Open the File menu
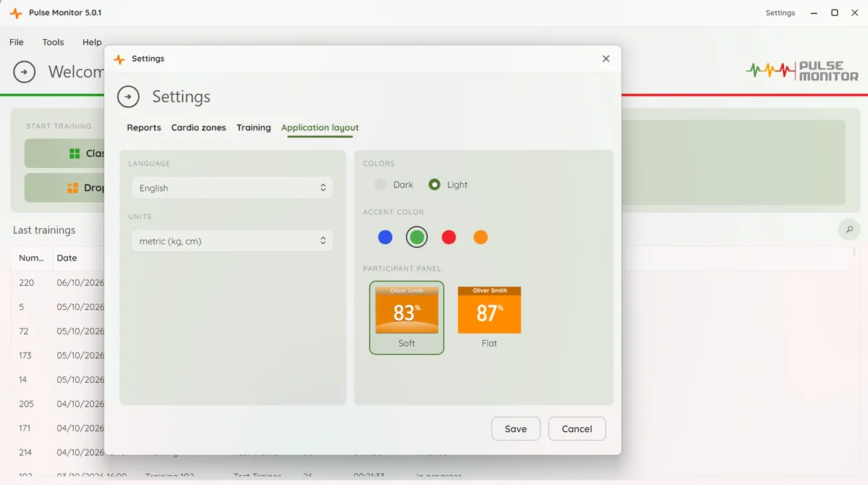Viewport: 868px width, 485px height. click(x=17, y=42)
